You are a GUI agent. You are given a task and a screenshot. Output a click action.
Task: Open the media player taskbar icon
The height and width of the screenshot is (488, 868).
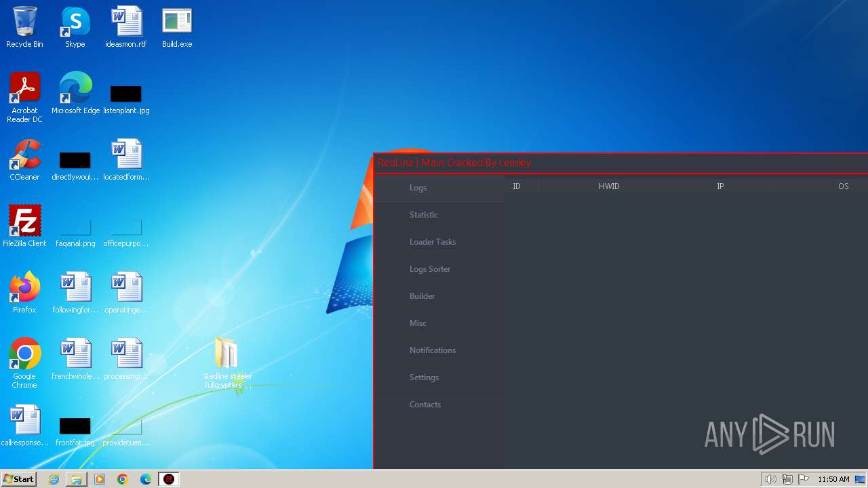(100, 479)
